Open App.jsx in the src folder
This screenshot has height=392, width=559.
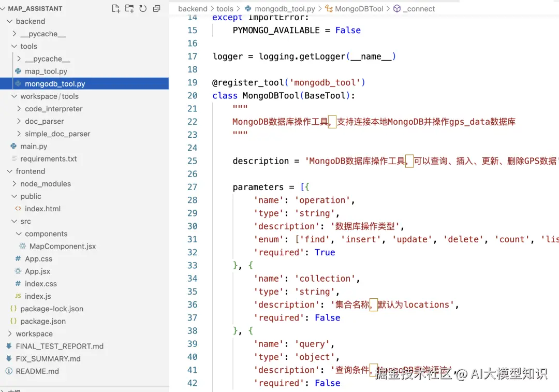click(37, 271)
